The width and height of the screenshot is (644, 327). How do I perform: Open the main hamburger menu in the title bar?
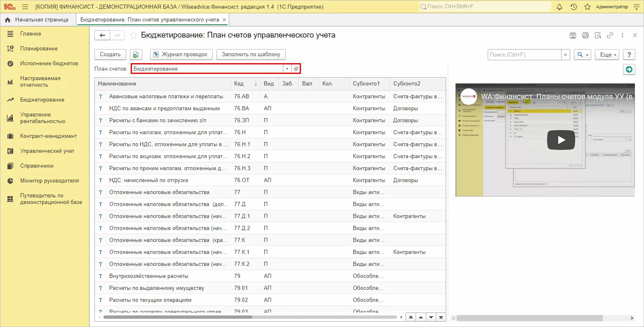click(25, 7)
